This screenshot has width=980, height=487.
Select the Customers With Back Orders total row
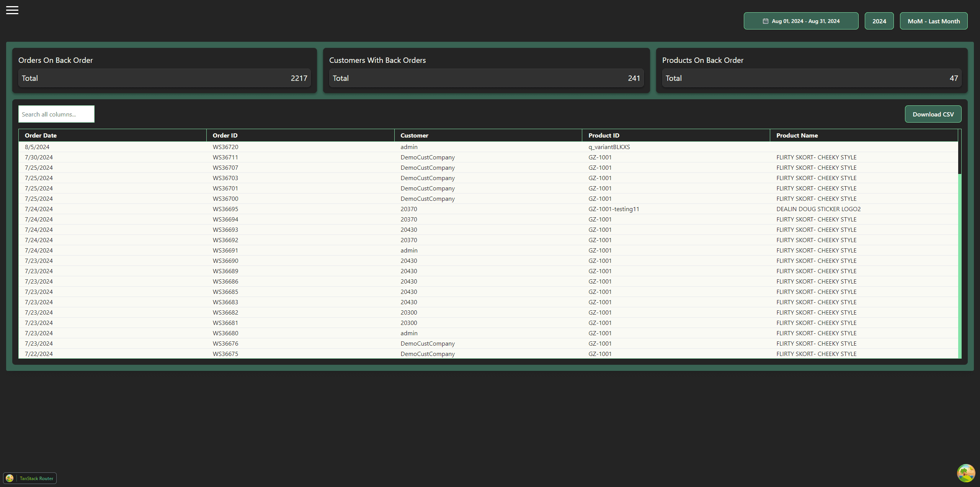(486, 78)
